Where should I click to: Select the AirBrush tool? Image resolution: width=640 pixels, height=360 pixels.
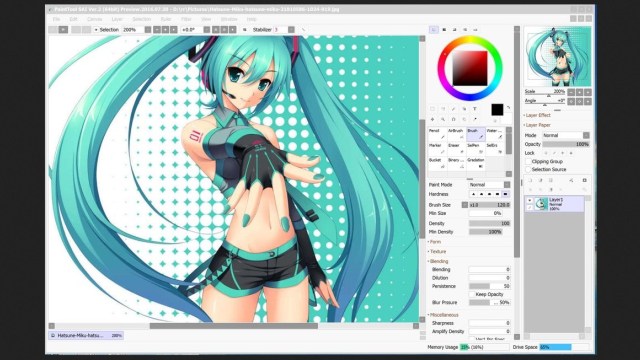click(x=456, y=134)
